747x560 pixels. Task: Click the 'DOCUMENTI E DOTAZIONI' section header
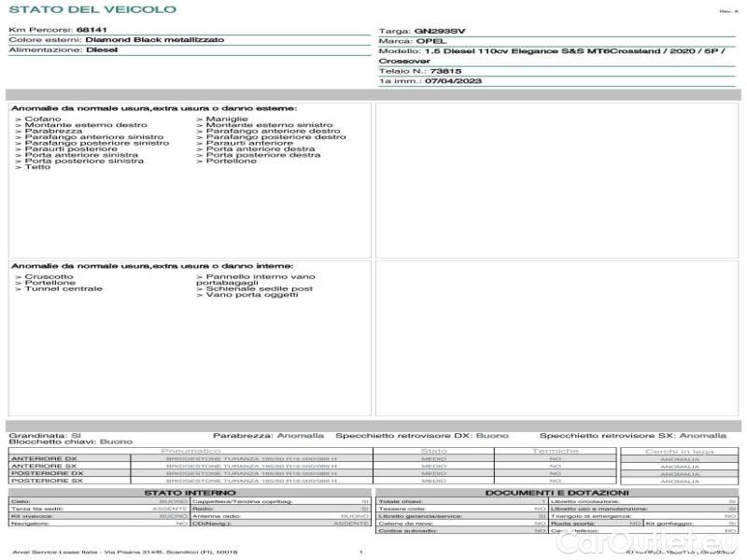coord(557,493)
